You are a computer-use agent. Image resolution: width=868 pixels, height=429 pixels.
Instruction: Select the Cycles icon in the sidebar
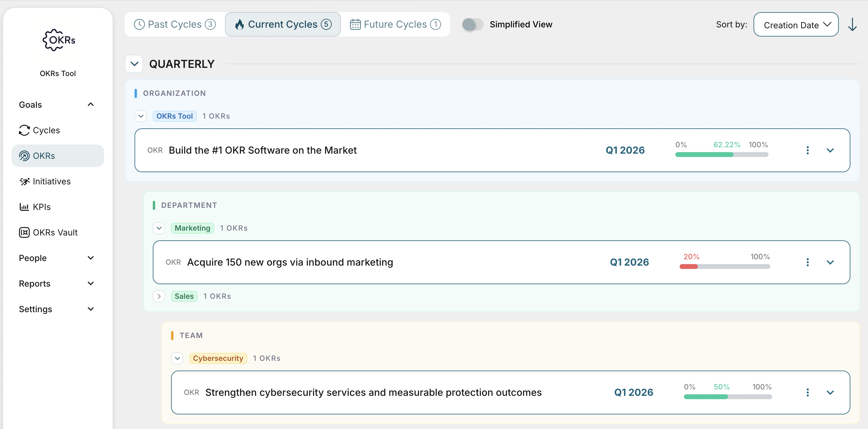[24, 130]
